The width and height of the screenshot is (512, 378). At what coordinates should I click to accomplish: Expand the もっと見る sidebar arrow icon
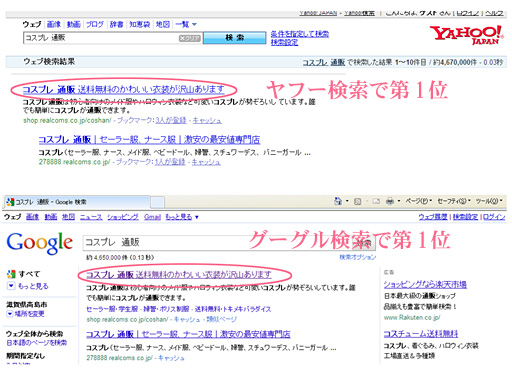point(11,286)
